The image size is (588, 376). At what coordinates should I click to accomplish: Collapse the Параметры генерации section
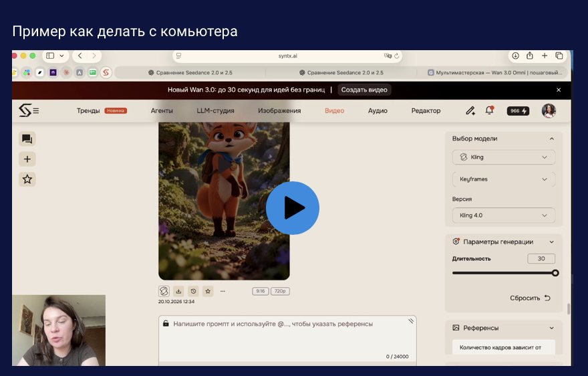click(x=552, y=242)
